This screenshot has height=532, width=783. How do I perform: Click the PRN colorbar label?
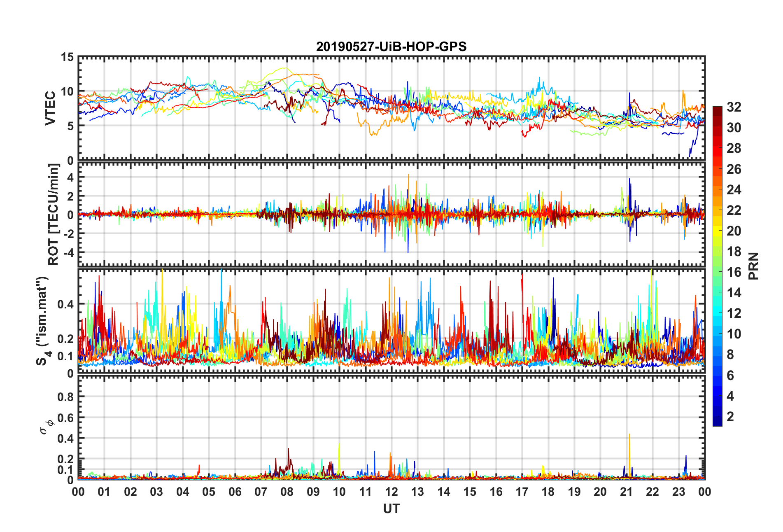pos(753,266)
